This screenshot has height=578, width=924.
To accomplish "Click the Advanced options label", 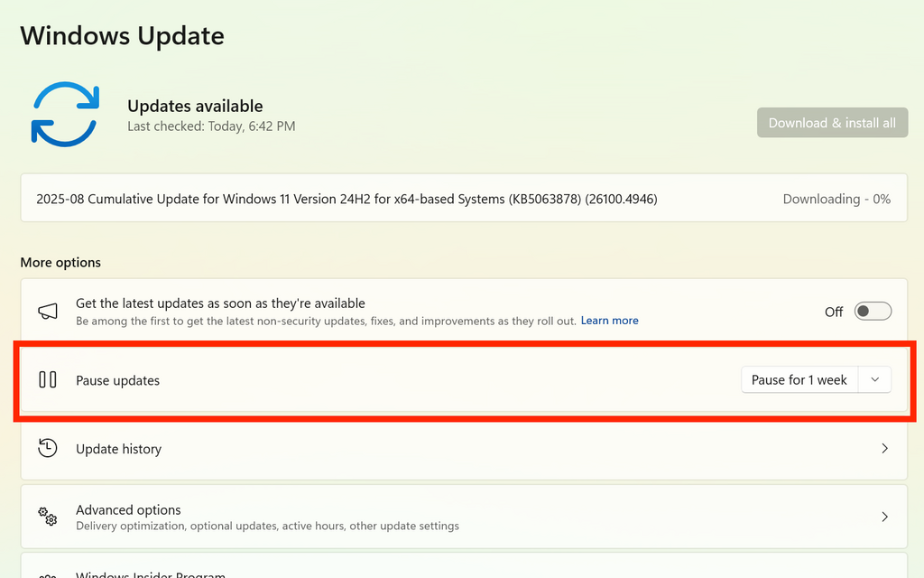I will 128,509.
